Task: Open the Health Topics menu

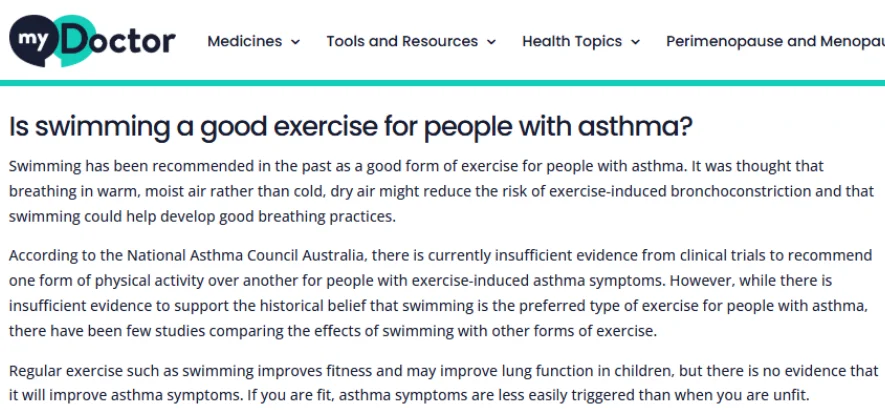Action: (x=572, y=41)
